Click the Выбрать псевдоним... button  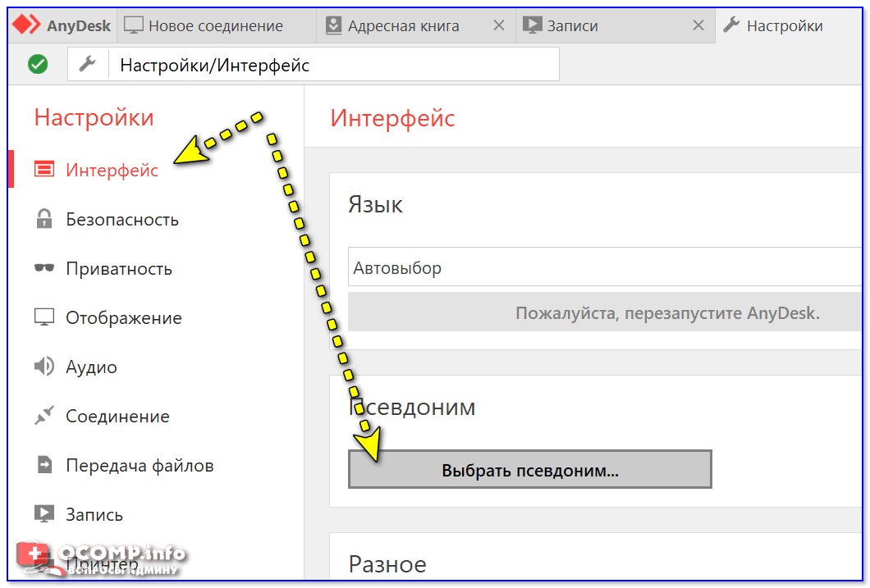pos(530,469)
